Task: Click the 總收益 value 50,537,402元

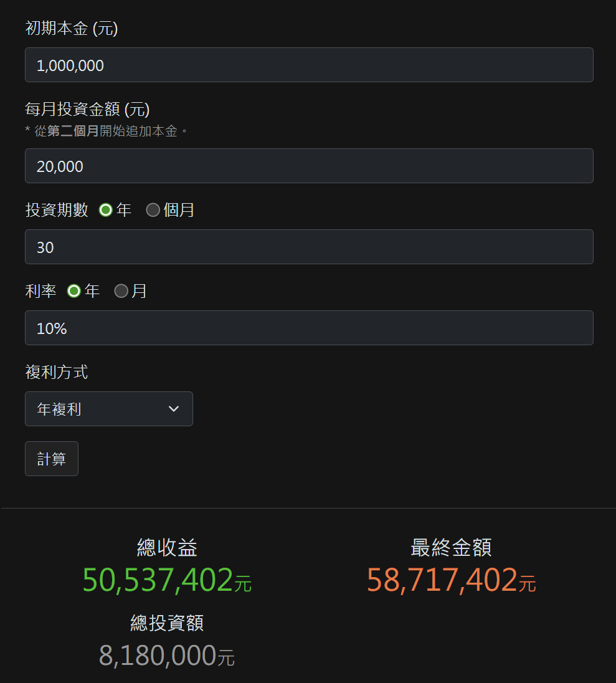Action: (166, 580)
